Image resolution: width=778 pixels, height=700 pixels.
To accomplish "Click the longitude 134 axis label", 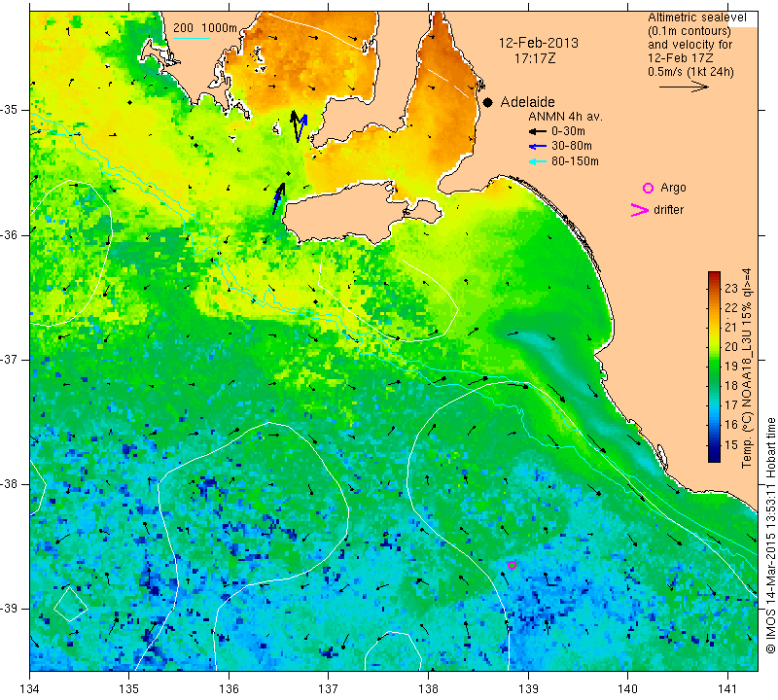I will pyautogui.click(x=30, y=689).
